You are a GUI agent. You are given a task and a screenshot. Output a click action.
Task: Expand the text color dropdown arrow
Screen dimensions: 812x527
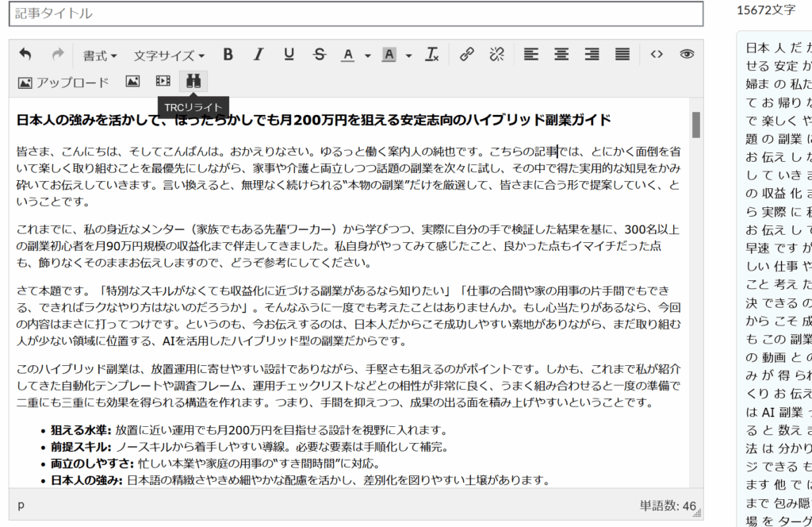(x=368, y=56)
